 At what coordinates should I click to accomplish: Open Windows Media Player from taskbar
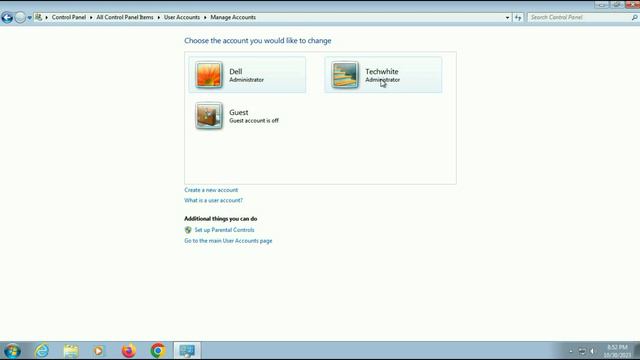[x=98, y=351]
